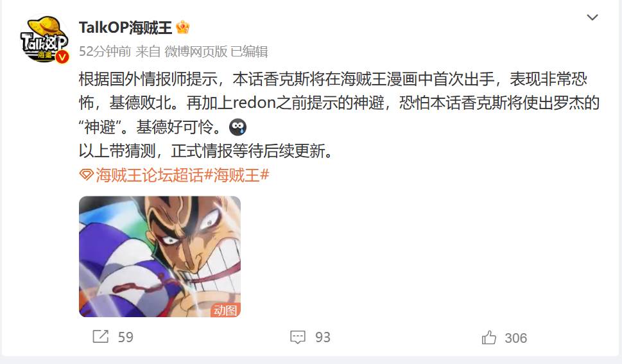Open comments via speech bubble icon
622x364 pixels.
297,337
